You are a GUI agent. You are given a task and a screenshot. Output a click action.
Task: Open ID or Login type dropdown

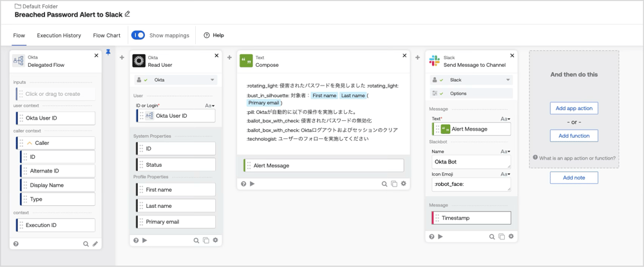coord(210,106)
